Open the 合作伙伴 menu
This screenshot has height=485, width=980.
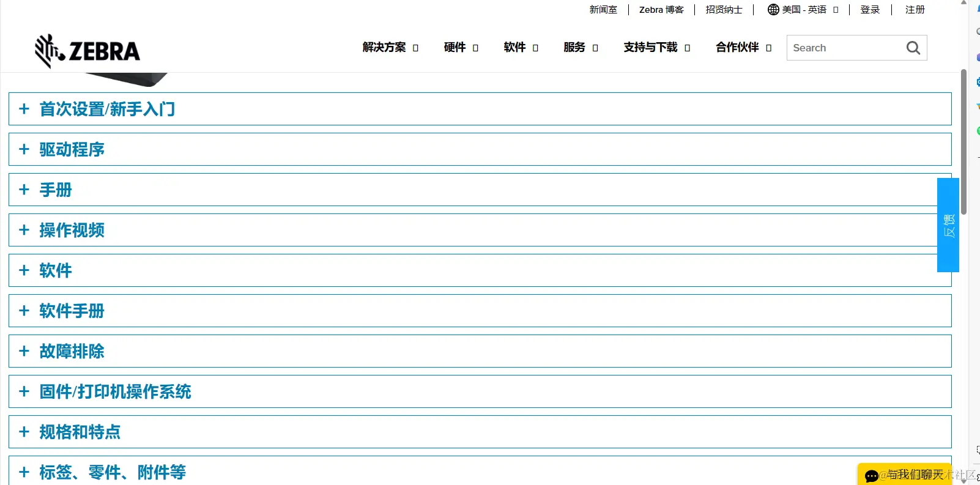pos(743,48)
